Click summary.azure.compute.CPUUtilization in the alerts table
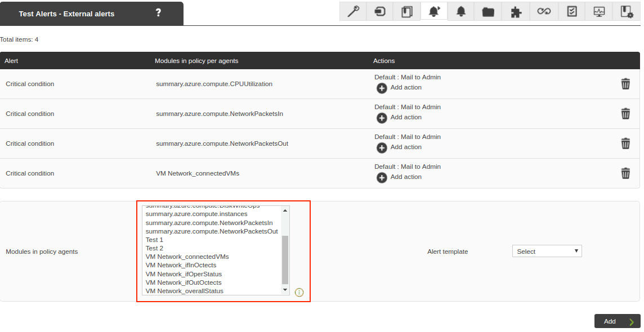The image size is (644, 332). pos(214,84)
